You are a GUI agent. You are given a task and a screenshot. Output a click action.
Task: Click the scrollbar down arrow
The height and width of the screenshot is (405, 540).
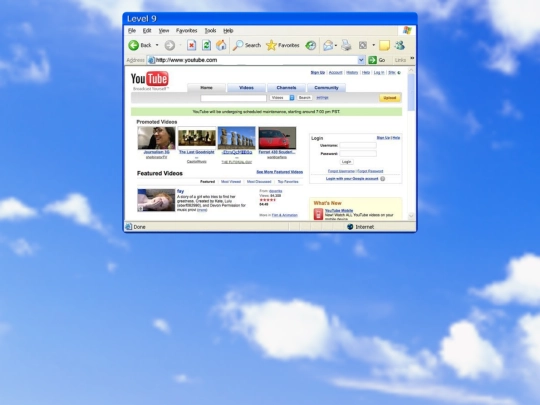[411, 216]
